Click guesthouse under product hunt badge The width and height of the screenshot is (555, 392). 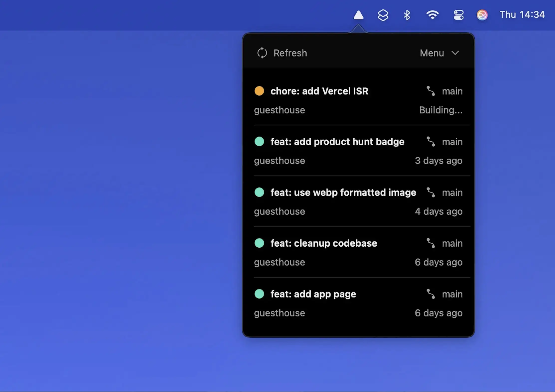point(279,161)
